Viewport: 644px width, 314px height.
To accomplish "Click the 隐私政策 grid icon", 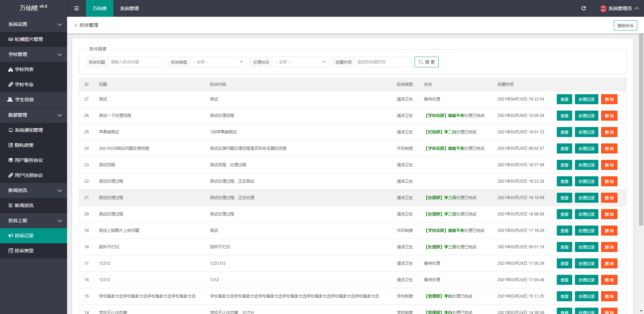I will pyautogui.click(x=11, y=145).
